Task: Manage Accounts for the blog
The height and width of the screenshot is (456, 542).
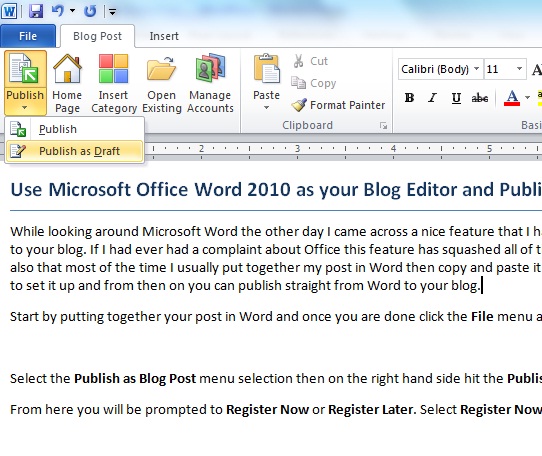Action: [x=210, y=83]
